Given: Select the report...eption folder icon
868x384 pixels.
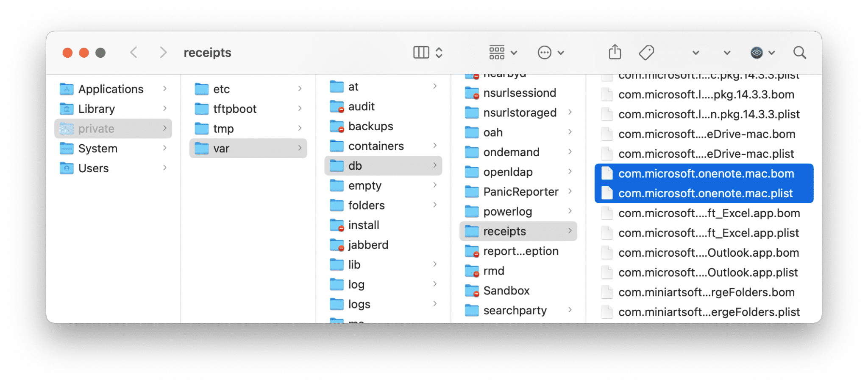Looking at the screenshot, I should (472, 251).
